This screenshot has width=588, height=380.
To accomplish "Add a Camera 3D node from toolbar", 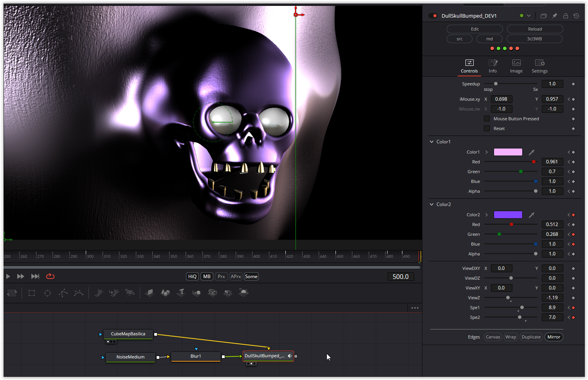I will coord(212,293).
